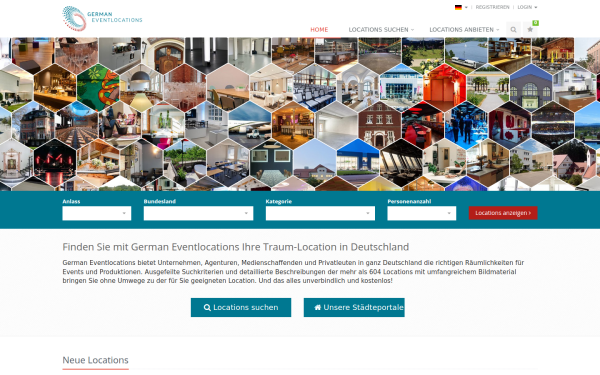Click the palm tree pathway hexagon photo
The height and width of the screenshot is (375, 600).
(488, 87)
